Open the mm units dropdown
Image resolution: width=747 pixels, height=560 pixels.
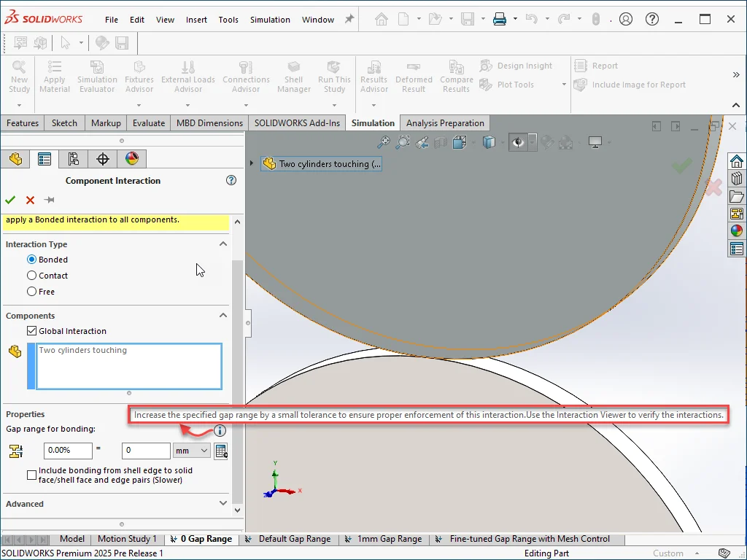[192, 451]
